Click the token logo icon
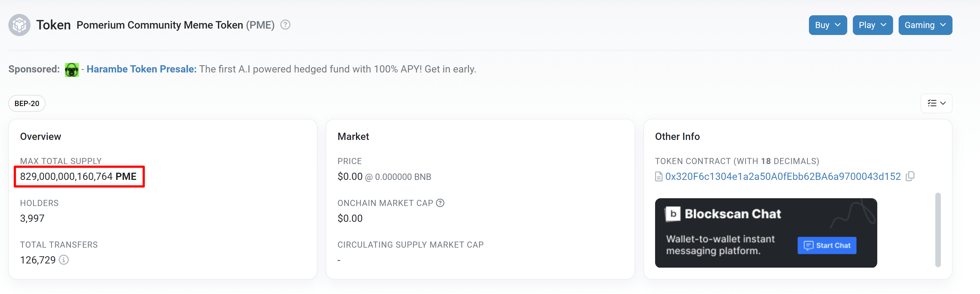Screen dimensions: 980x294 pyautogui.click(x=19, y=25)
